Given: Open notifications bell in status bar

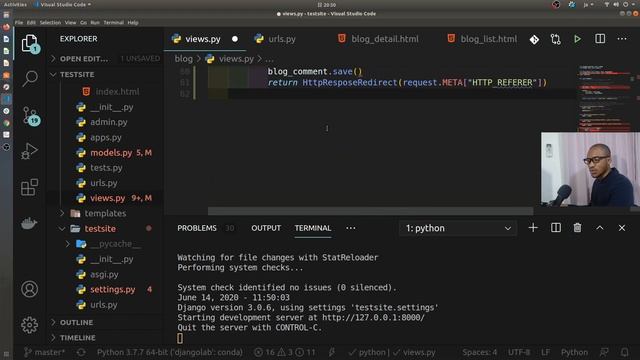Looking at the screenshot, I should click(624, 352).
